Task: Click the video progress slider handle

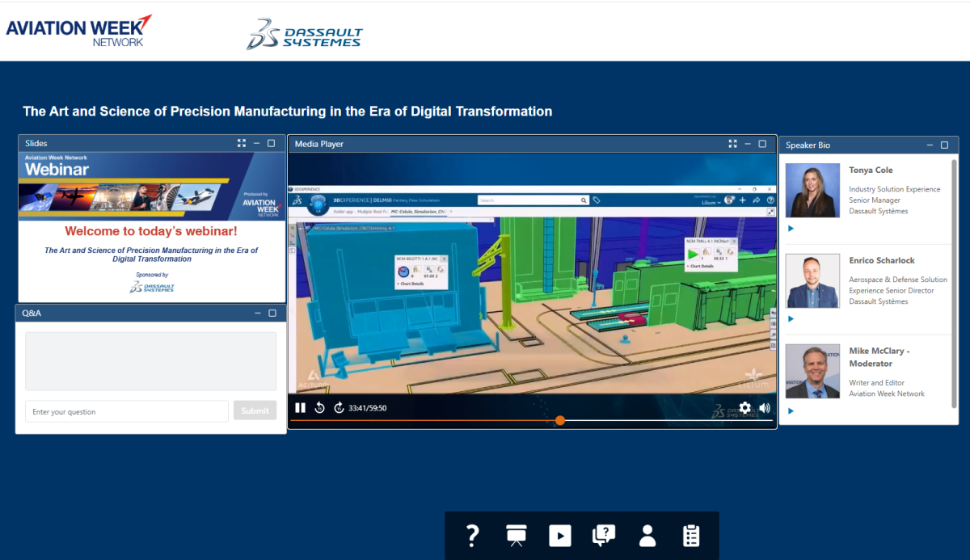Action: [x=560, y=420]
